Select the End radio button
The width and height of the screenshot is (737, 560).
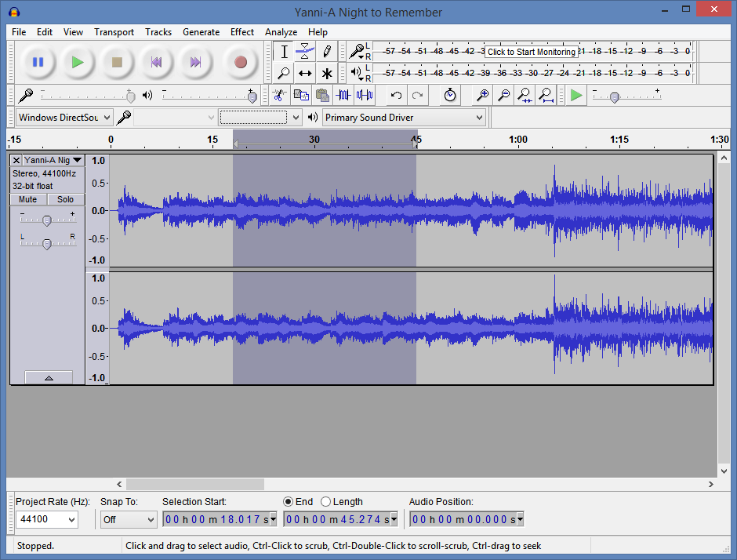coord(288,502)
